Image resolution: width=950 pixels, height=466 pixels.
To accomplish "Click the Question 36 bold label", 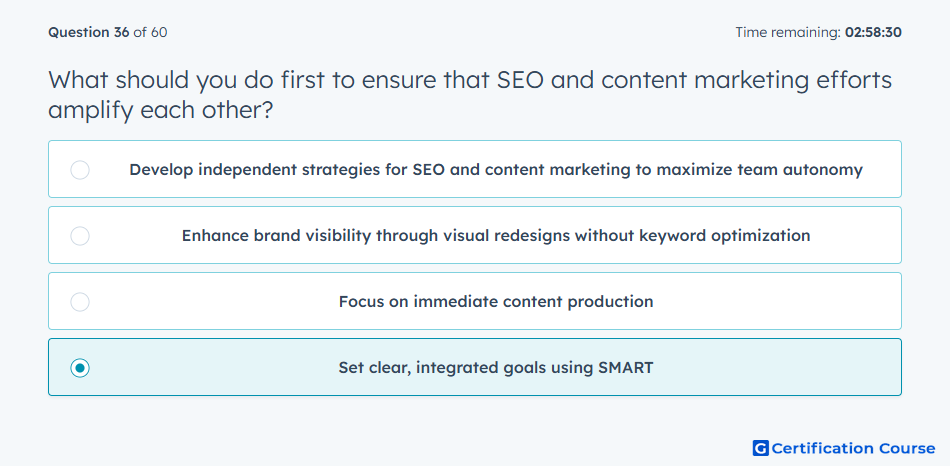I will point(88,32).
